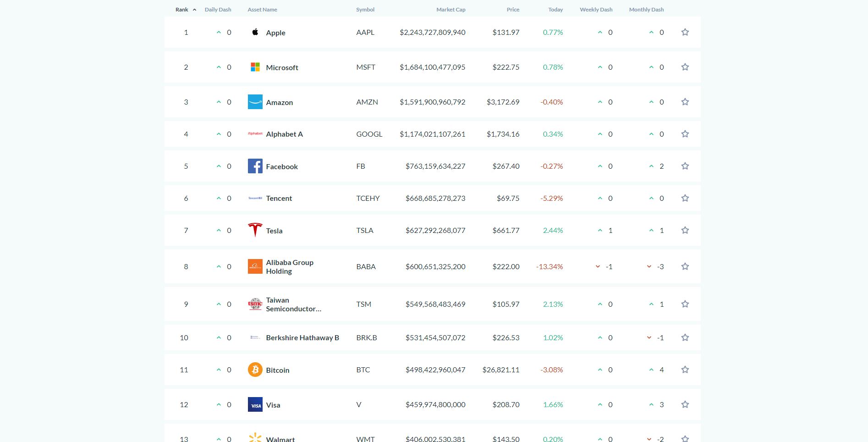Star the Tesla row

click(x=685, y=230)
